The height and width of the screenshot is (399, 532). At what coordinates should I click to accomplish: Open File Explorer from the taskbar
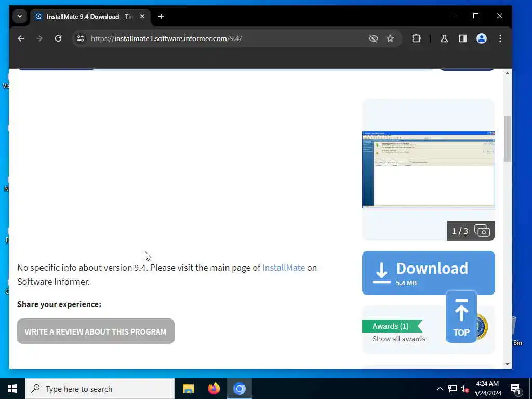pos(188,389)
